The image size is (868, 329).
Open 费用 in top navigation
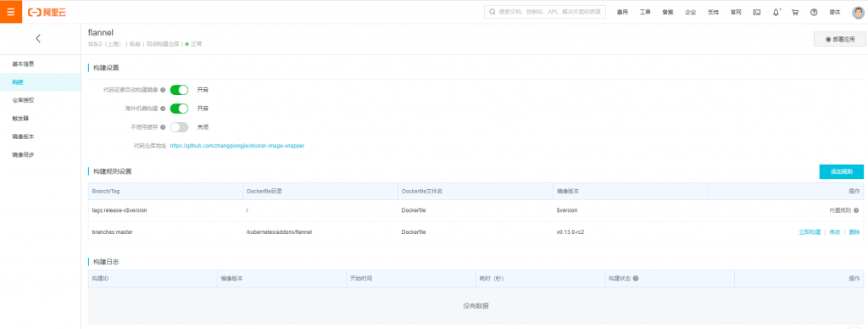click(x=623, y=12)
